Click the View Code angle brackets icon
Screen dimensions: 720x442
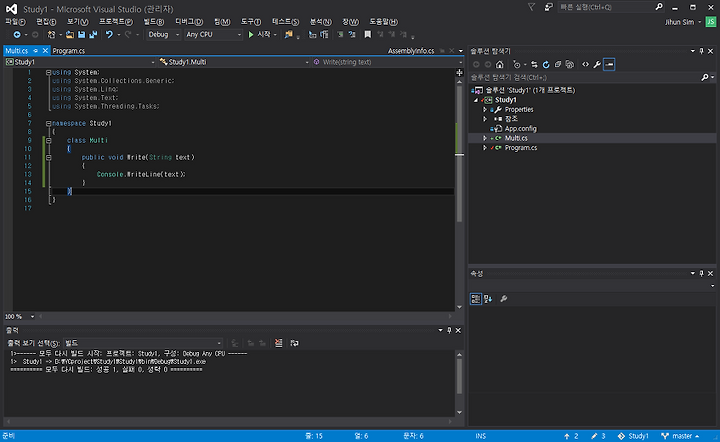585,65
